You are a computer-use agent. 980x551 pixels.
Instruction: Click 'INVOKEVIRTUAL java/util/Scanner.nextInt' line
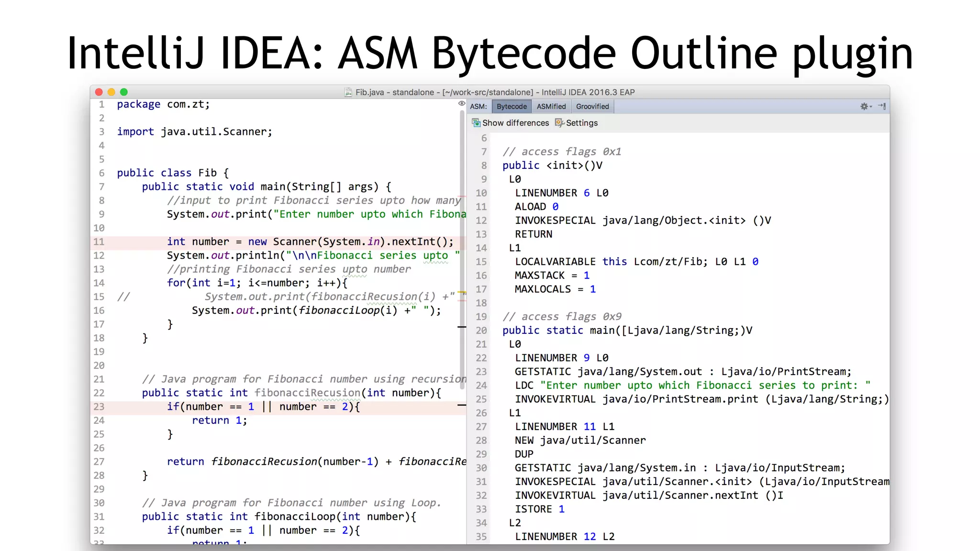[x=649, y=496]
